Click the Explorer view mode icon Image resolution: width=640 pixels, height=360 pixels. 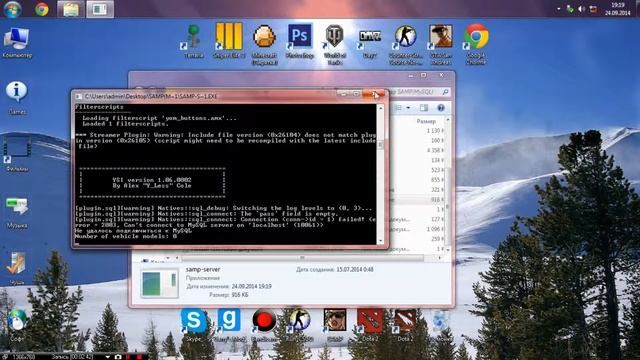[398, 108]
